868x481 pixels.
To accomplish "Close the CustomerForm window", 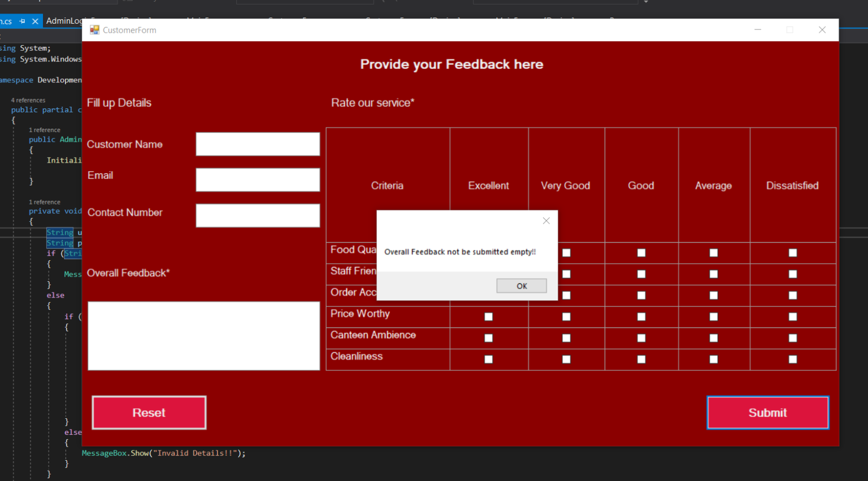I will point(822,30).
